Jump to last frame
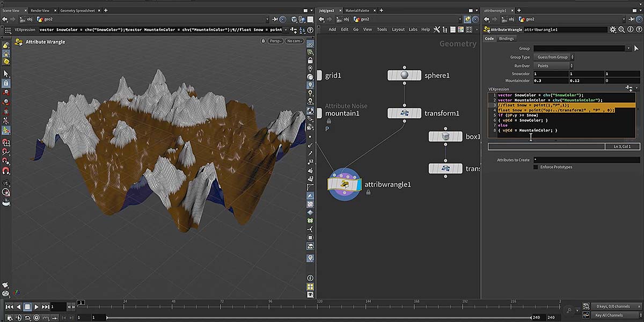 click(46, 306)
